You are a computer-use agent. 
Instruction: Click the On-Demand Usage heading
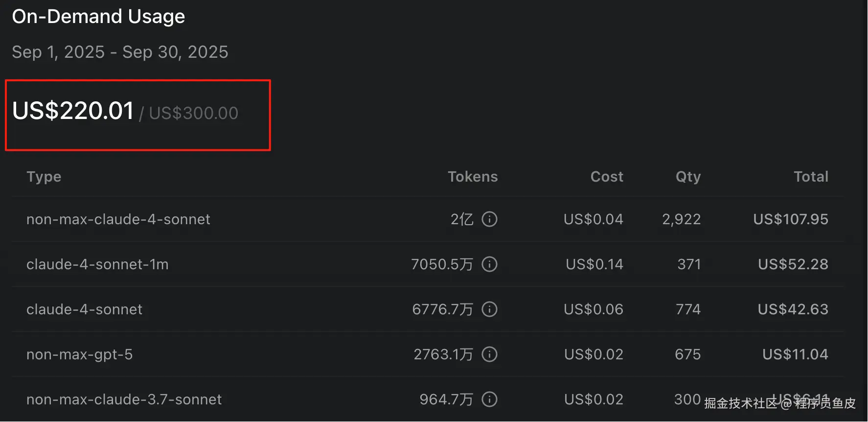coord(98,17)
